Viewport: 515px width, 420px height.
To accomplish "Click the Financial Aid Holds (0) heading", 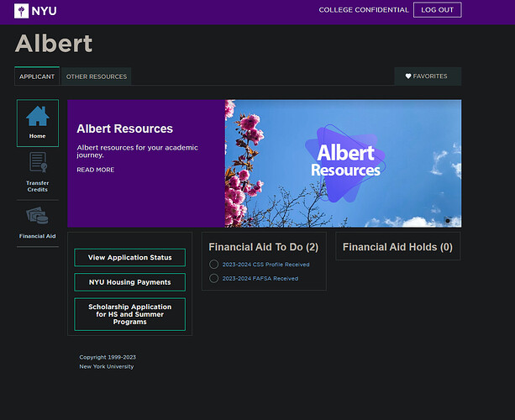I will (397, 247).
